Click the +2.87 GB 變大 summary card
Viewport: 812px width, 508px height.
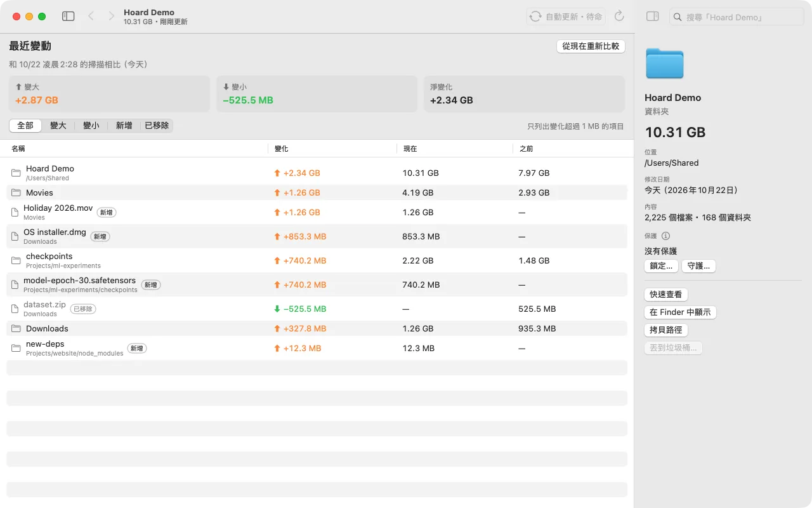[109, 94]
